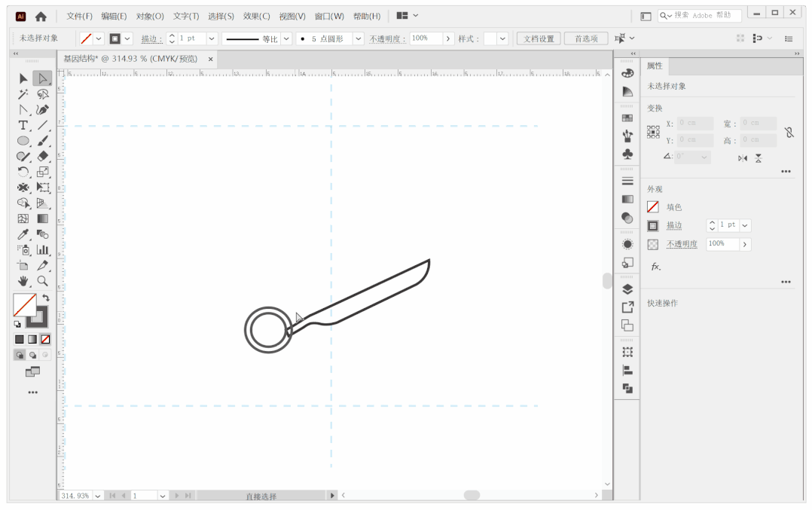Set fill to Gradient mode
This screenshot has height=510, width=812.
[32, 339]
